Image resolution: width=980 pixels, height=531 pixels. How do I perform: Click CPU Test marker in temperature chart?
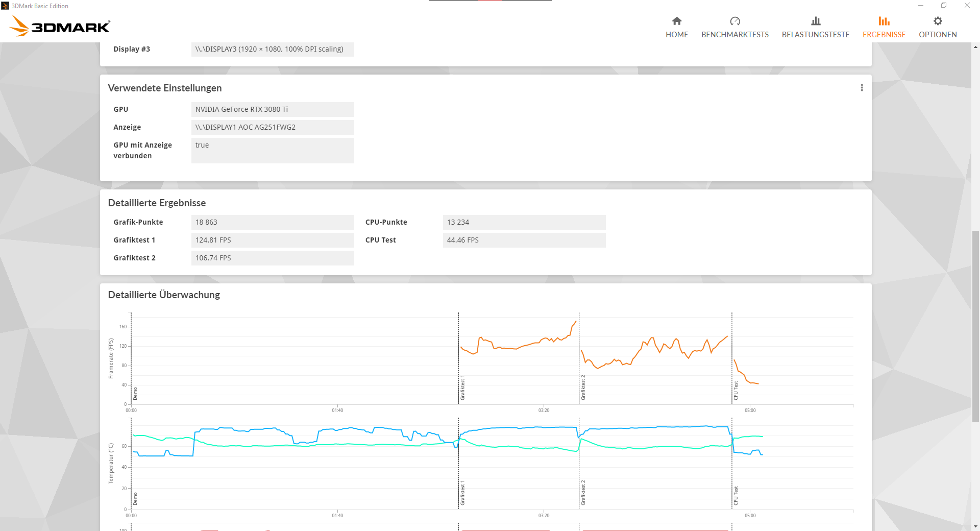pyautogui.click(x=736, y=496)
